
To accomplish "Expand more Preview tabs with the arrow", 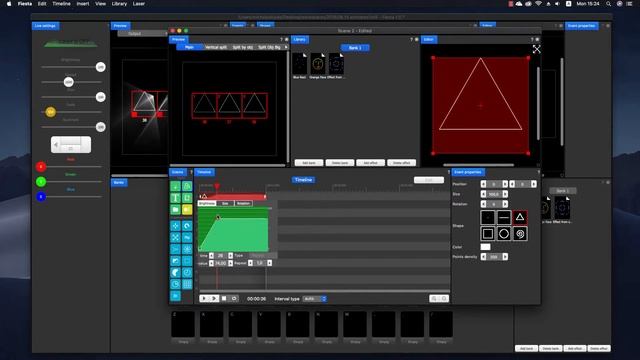I will click(286, 47).
